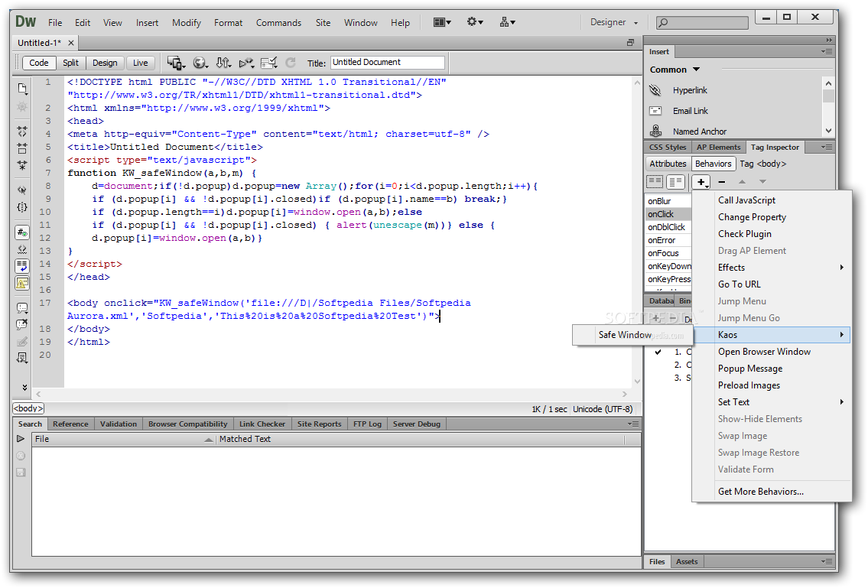Click the plus Add Behavior button

click(701, 182)
